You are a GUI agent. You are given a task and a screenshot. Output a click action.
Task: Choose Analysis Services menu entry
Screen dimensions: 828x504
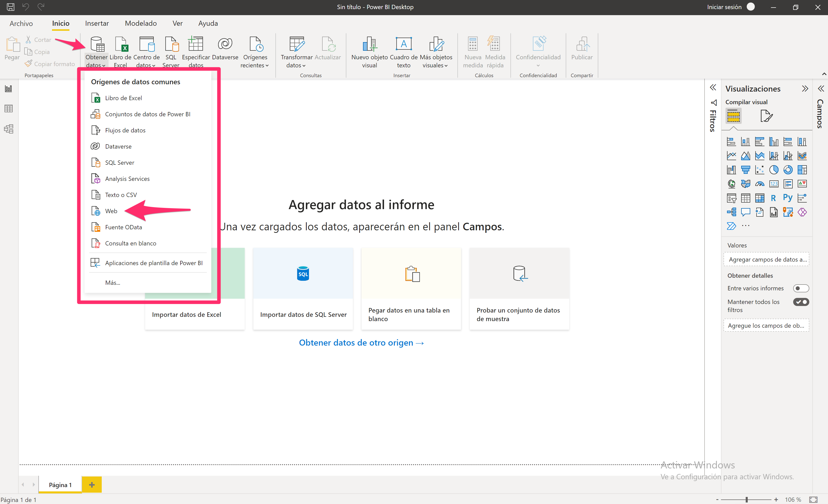pos(148,179)
